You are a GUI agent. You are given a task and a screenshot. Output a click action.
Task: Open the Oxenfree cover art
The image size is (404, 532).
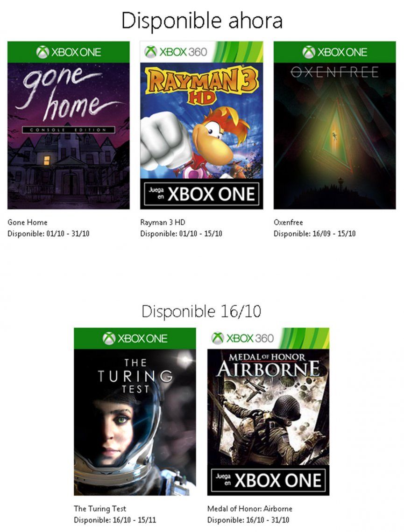(335, 136)
